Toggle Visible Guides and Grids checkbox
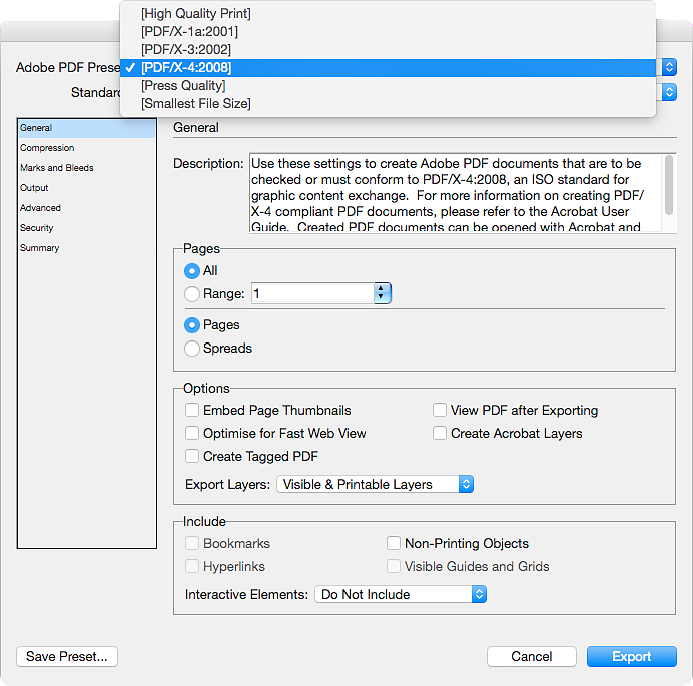This screenshot has height=686, width=693. [394, 566]
